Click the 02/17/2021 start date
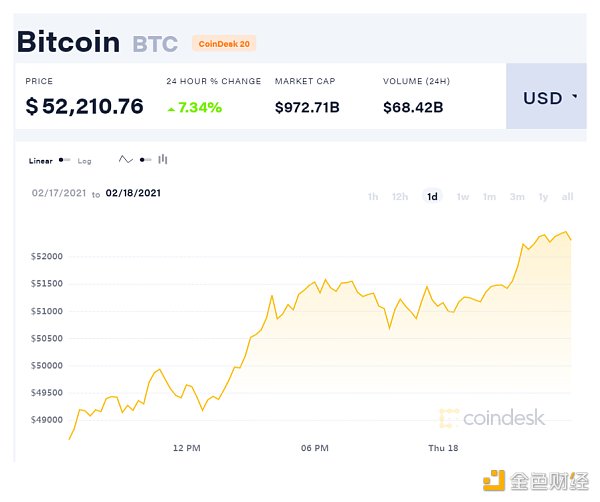 58,194
